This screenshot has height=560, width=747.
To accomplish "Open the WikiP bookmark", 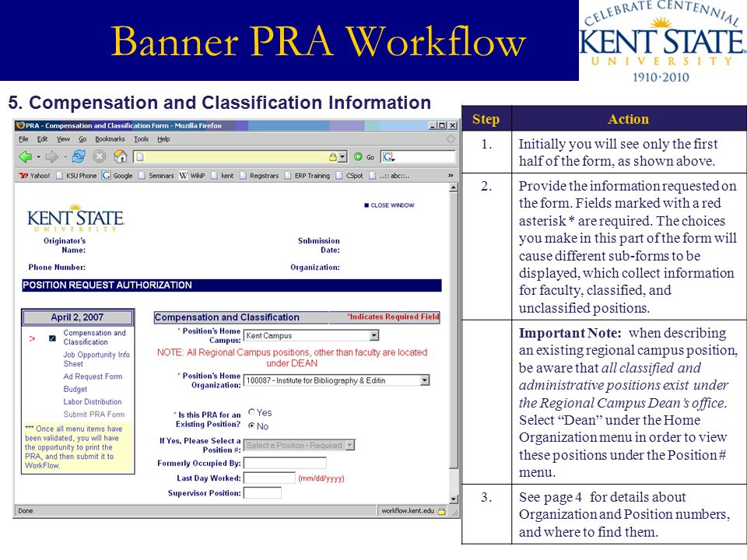I will [x=192, y=176].
